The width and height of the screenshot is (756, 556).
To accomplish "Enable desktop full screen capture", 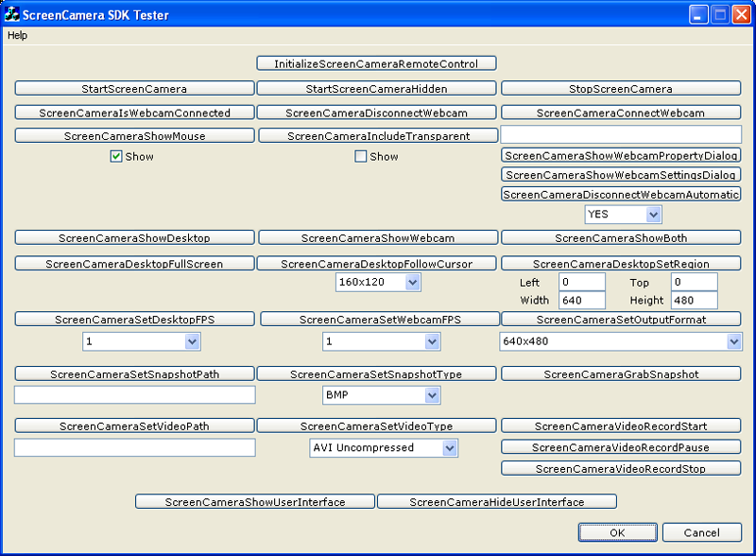I will coord(133,263).
